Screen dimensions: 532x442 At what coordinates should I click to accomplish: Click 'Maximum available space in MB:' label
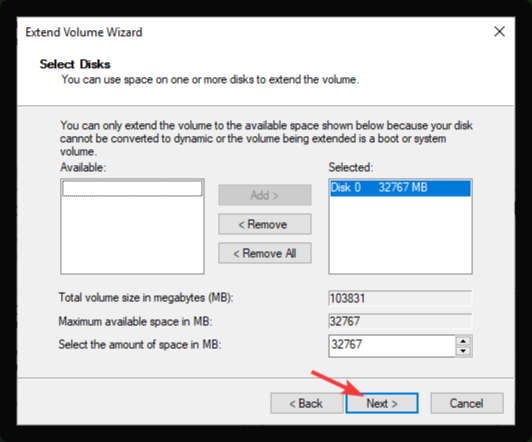coord(135,321)
